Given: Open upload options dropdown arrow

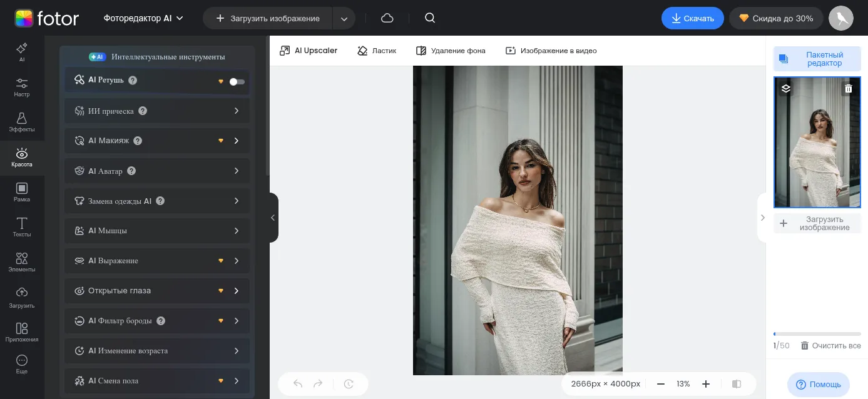Looking at the screenshot, I should [x=344, y=19].
